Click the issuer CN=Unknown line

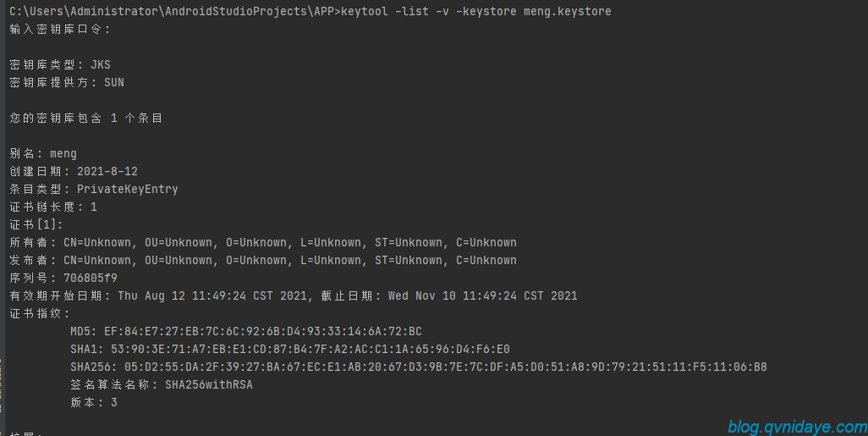[x=263, y=261]
